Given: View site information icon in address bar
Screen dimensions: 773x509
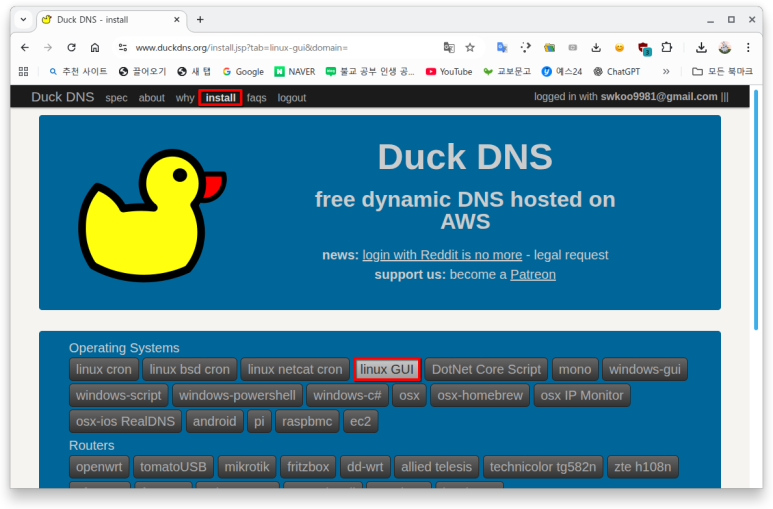Looking at the screenshot, I should (123, 47).
